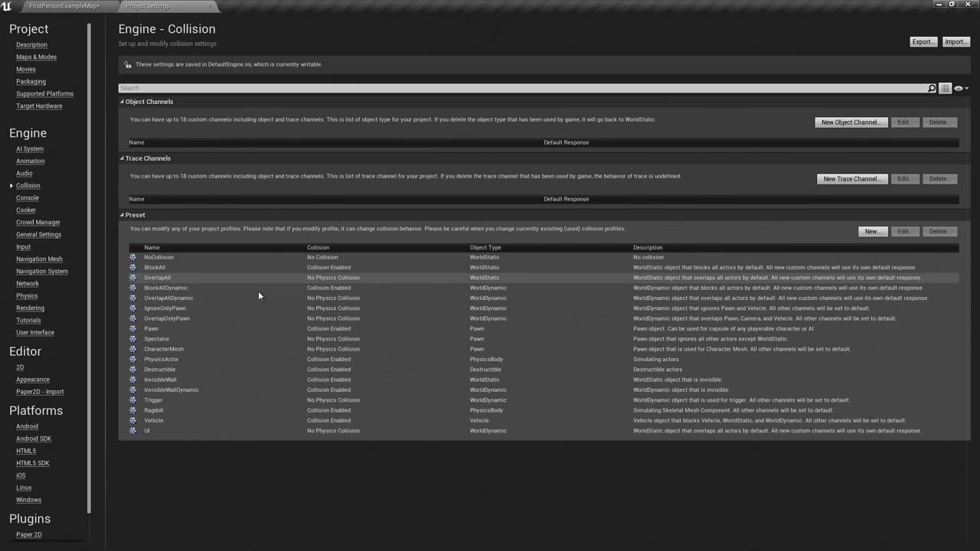Select the Ragdoll preset name

click(x=154, y=410)
